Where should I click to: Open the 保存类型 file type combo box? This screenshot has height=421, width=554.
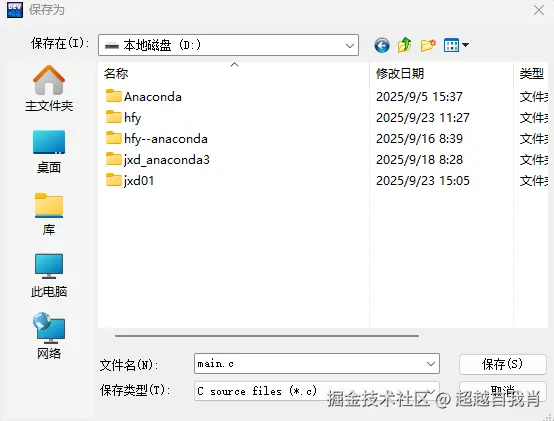click(317, 391)
